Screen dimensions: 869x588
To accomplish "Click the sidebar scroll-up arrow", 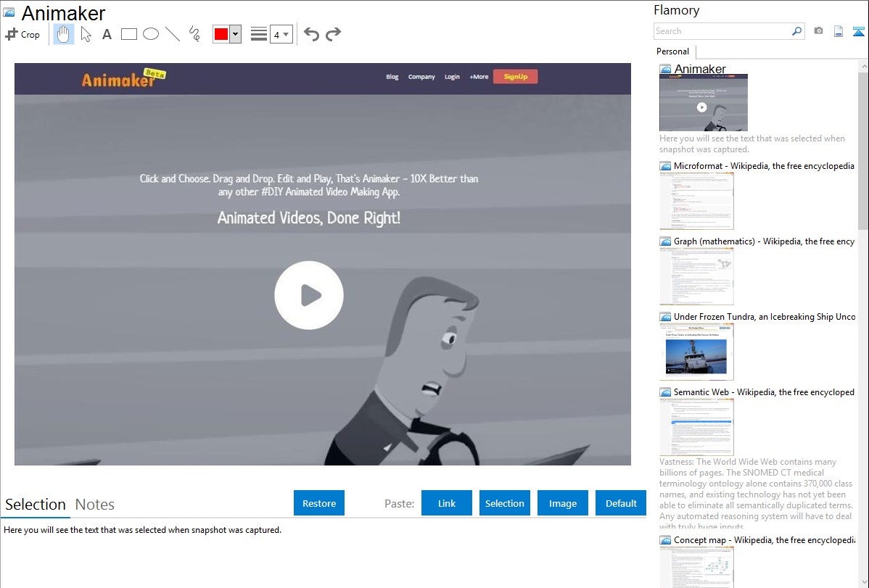I will coord(863,66).
